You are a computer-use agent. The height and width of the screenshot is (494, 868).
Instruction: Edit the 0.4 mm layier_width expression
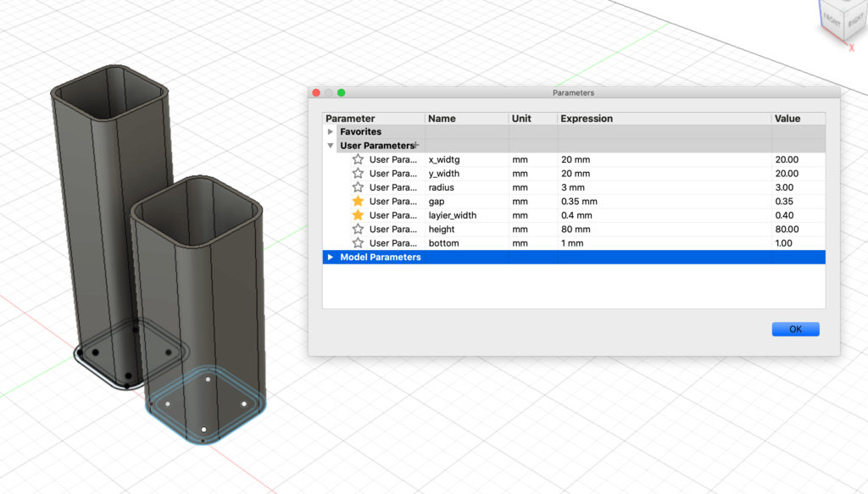(x=665, y=215)
